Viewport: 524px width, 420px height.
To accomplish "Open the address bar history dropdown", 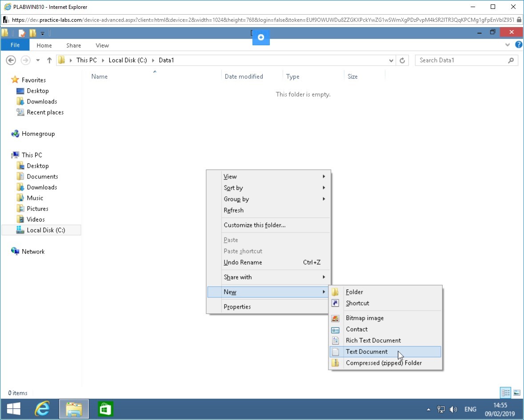I will (391, 60).
